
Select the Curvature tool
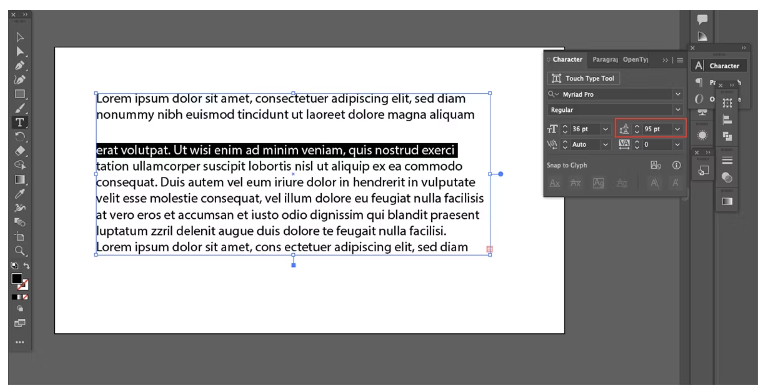pyautogui.click(x=20, y=80)
